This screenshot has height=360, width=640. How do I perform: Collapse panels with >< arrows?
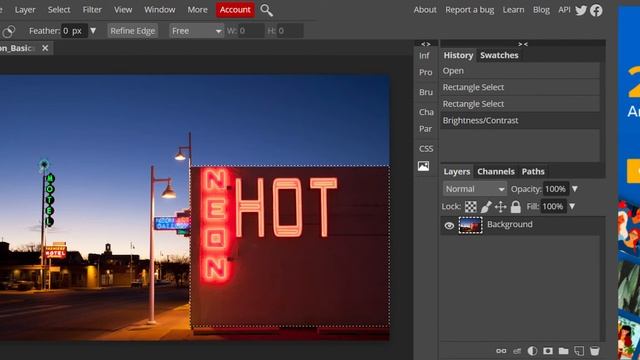[523, 44]
